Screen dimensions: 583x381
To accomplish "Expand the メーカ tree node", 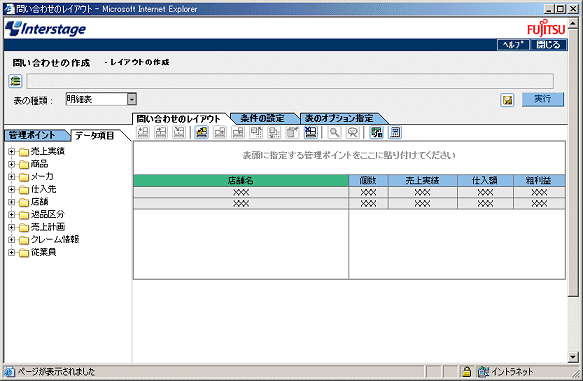I will click(x=12, y=177).
